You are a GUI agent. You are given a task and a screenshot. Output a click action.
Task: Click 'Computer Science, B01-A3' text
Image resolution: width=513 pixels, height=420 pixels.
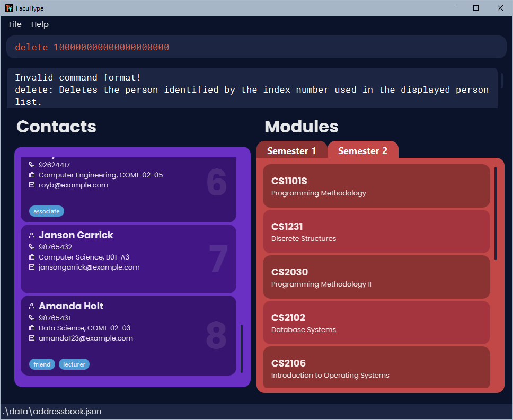84,257
